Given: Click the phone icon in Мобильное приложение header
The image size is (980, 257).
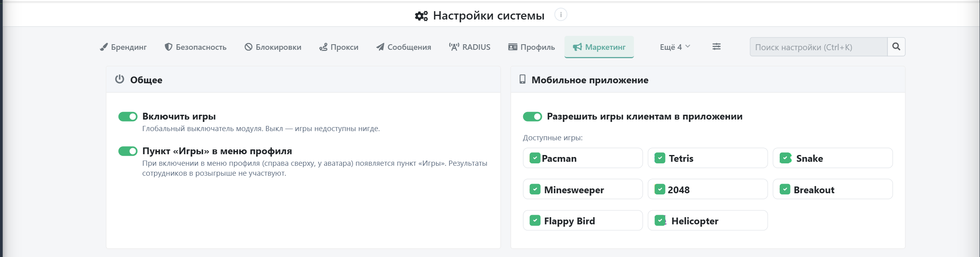Looking at the screenshot, I should 522,79.
